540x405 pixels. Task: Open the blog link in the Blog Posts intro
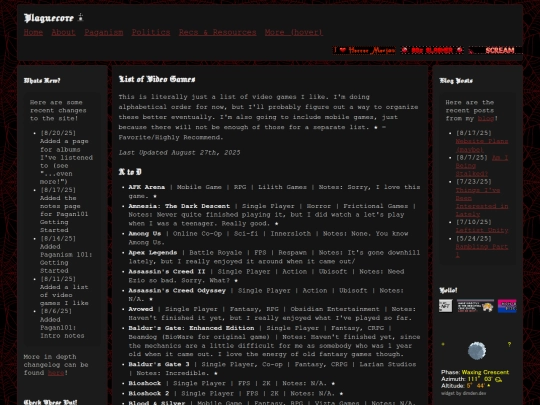coord(486,118)
